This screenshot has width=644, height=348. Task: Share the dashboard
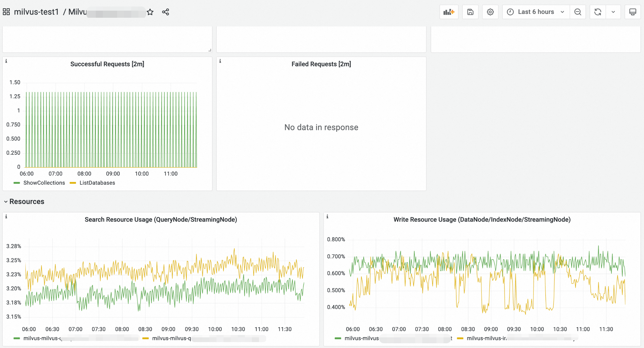coord(166,12)
